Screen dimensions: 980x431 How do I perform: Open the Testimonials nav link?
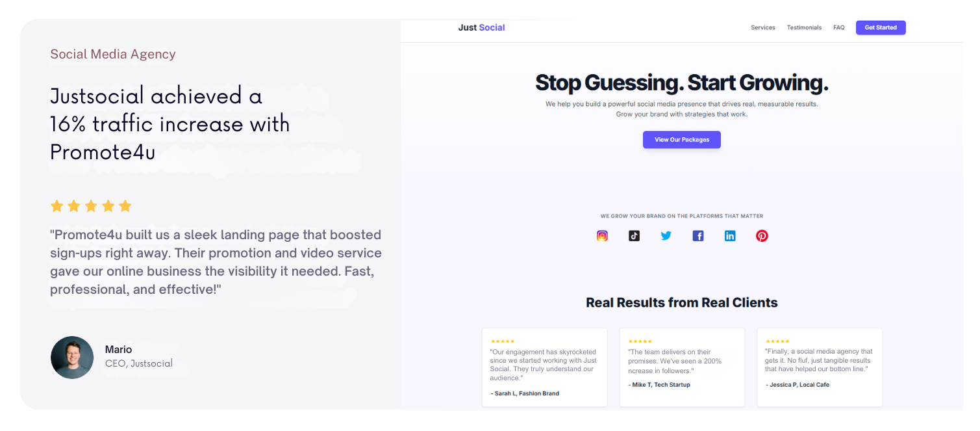tap(804, 28)
